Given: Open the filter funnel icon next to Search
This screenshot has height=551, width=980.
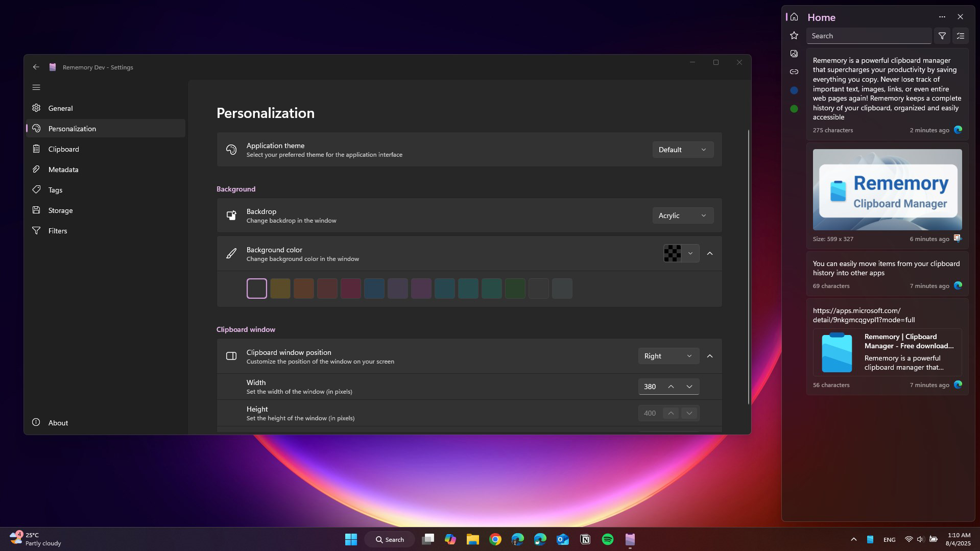Looking at the screenshot, I should pyautogui.click(x=942, y=36).
